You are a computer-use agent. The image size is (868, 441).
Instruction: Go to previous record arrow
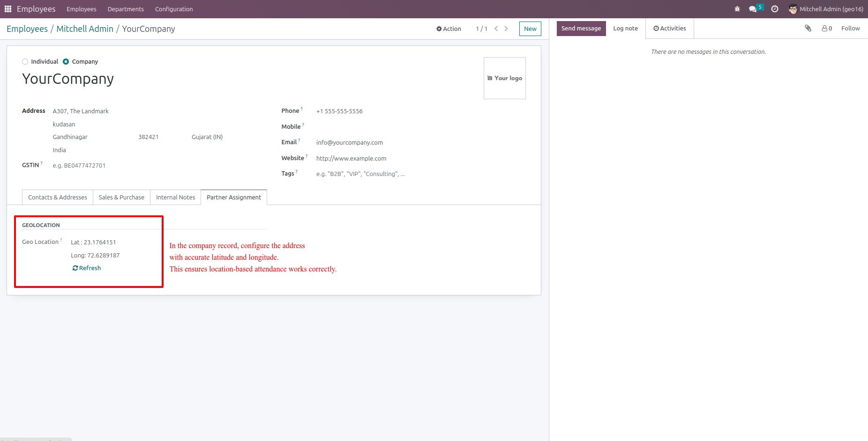coord(496,29)
